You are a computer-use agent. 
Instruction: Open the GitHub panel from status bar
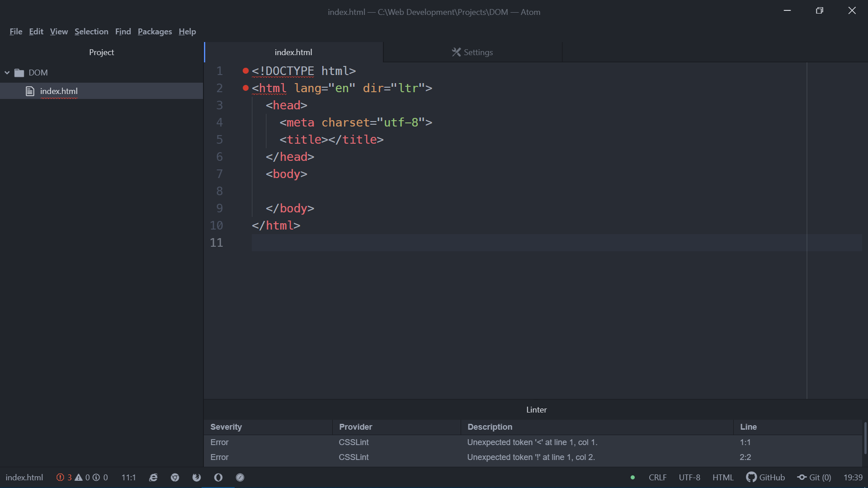(766, 478)
